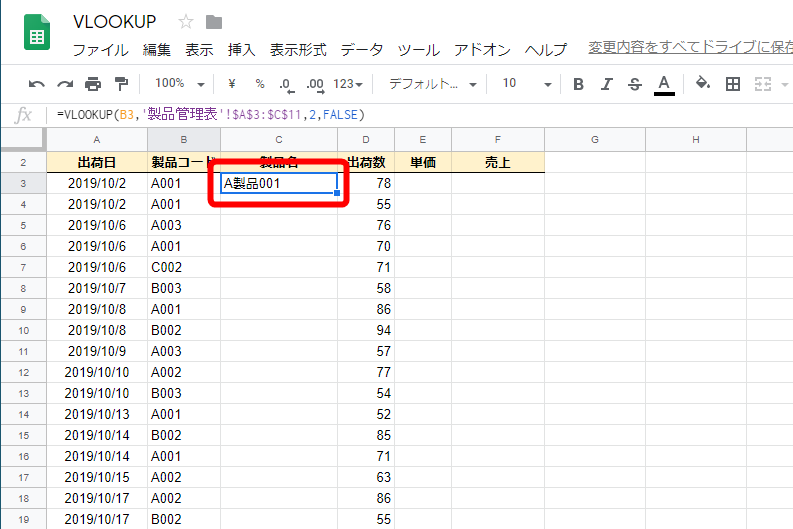Select column A header
This screenshot has width=793, height=529.
click(x=97, y=140)
